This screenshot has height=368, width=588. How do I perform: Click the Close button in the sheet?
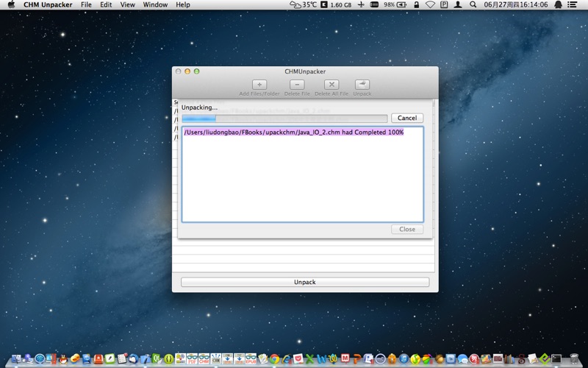pyautogui.click(x=407, y=229)
